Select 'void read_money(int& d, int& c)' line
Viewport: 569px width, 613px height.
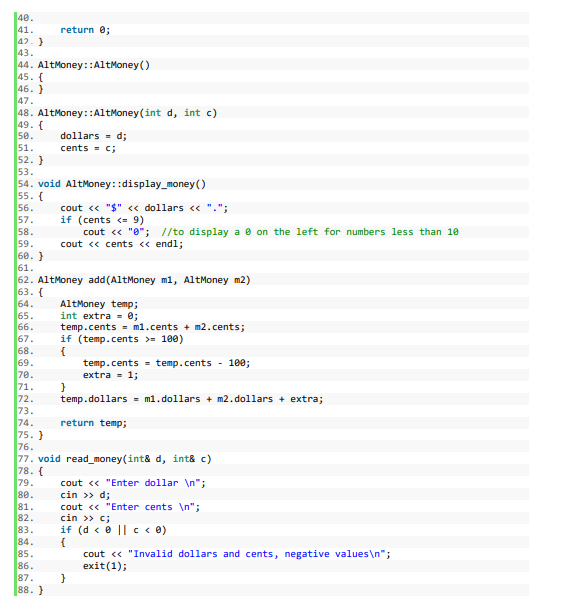point(125,459)
